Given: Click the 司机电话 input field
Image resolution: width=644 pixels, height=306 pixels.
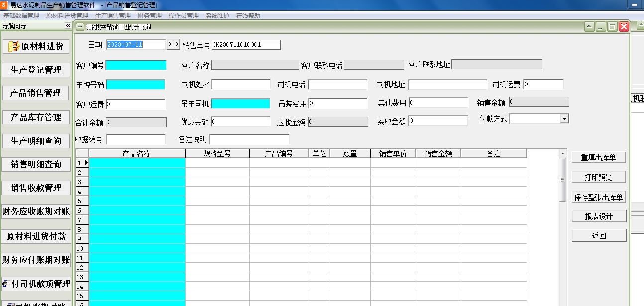Looking at the screenshot, I should coord(337,85).
